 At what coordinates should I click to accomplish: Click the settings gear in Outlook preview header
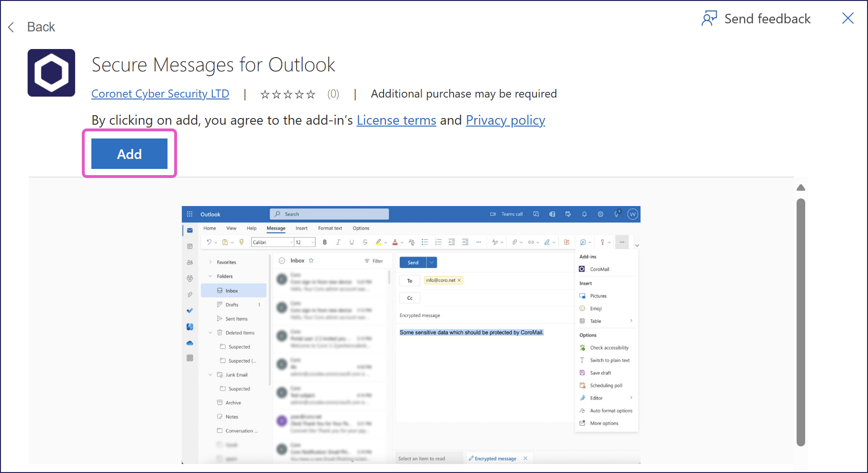601,214
